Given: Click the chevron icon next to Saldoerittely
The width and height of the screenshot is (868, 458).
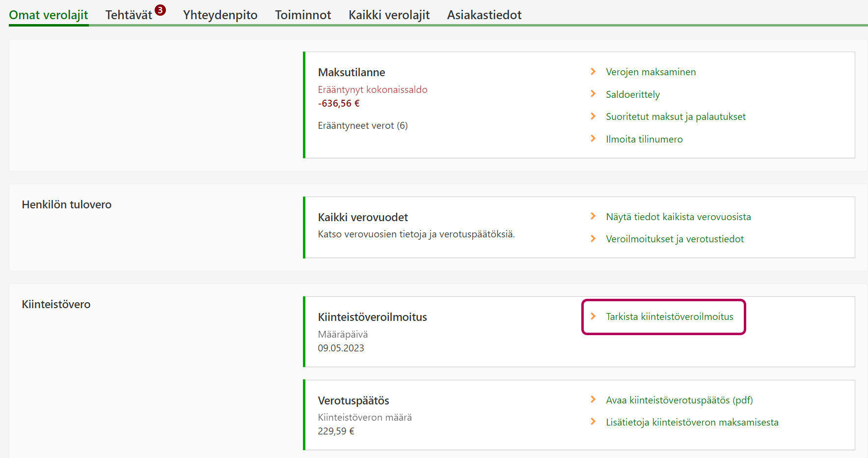Looking at the screenshot, I should [x=593, y=94].
